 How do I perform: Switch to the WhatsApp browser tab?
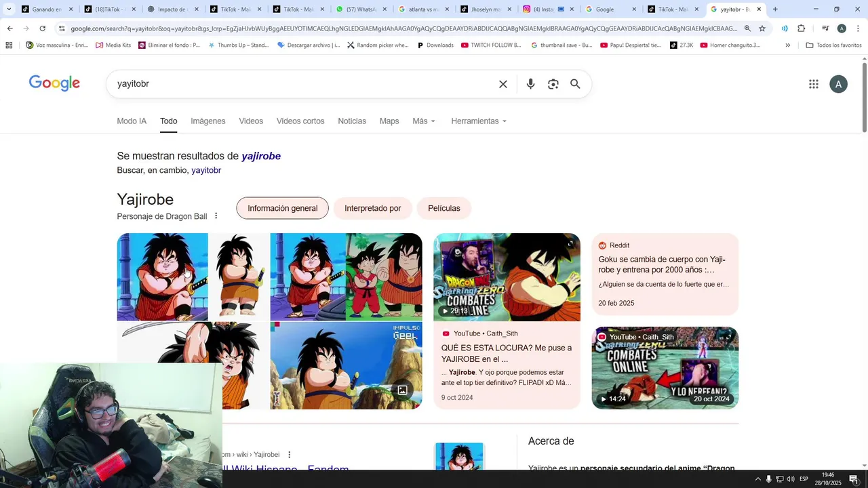point(360,9)
